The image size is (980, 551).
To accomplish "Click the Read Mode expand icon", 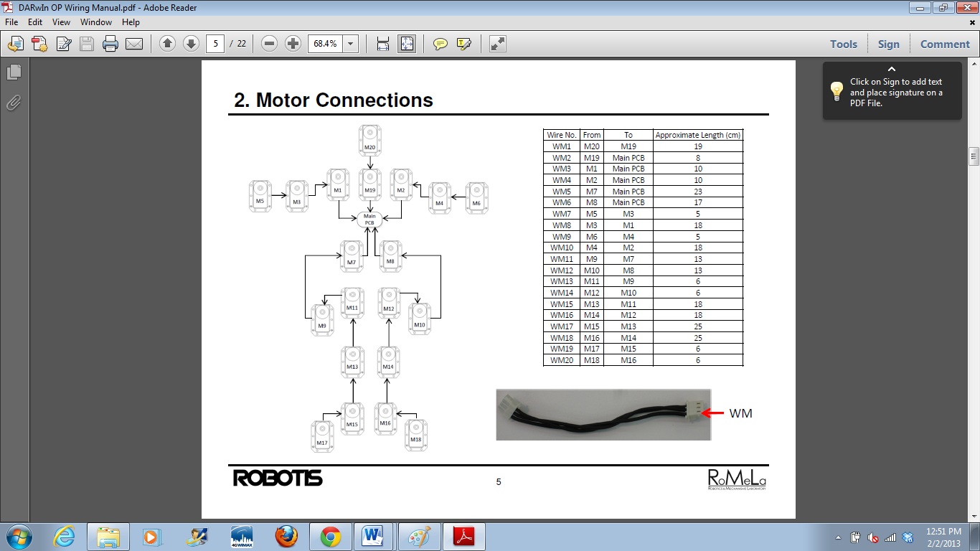I will coord(498,44).
